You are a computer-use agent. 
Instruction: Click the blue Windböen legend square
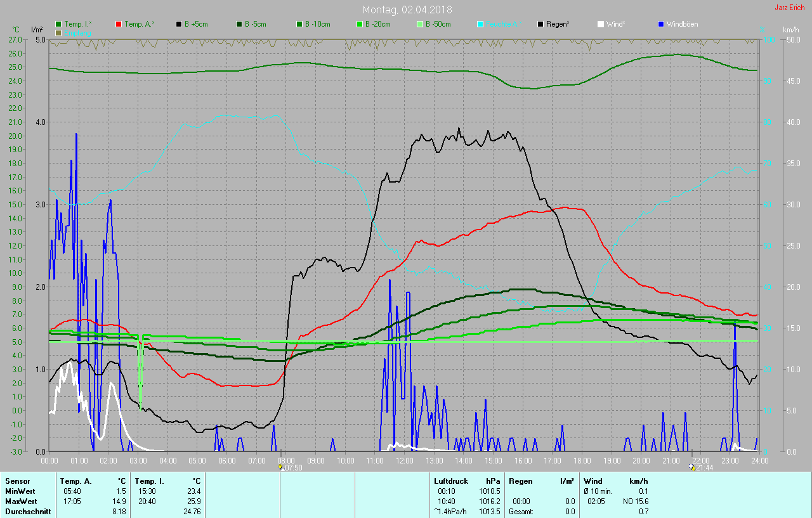tap(661, 24)
